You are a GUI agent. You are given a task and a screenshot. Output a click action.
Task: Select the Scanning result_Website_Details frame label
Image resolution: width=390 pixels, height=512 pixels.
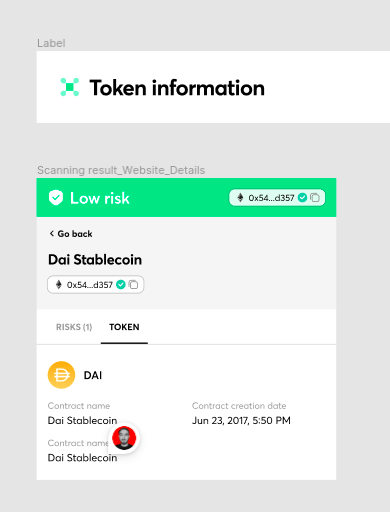[x=121, y=170]
